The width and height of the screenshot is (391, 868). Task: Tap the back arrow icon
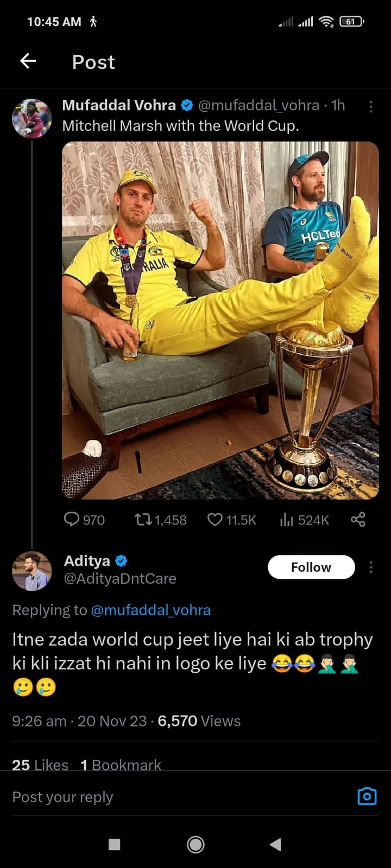pyautogui.click(x=28, y=61)
